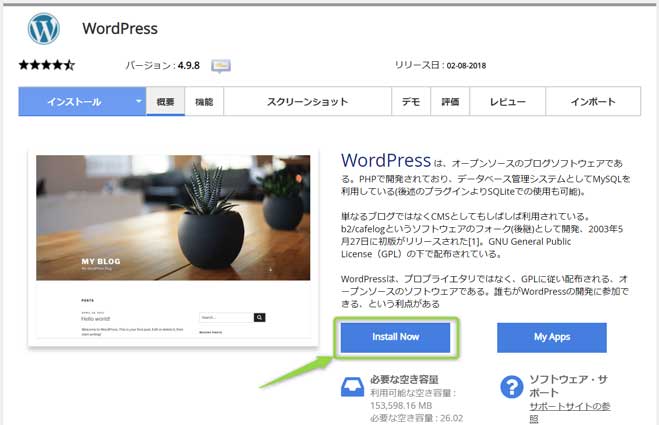Click the WordPress blog preview screenshot
Screen dimensions: 659x425
173,247
